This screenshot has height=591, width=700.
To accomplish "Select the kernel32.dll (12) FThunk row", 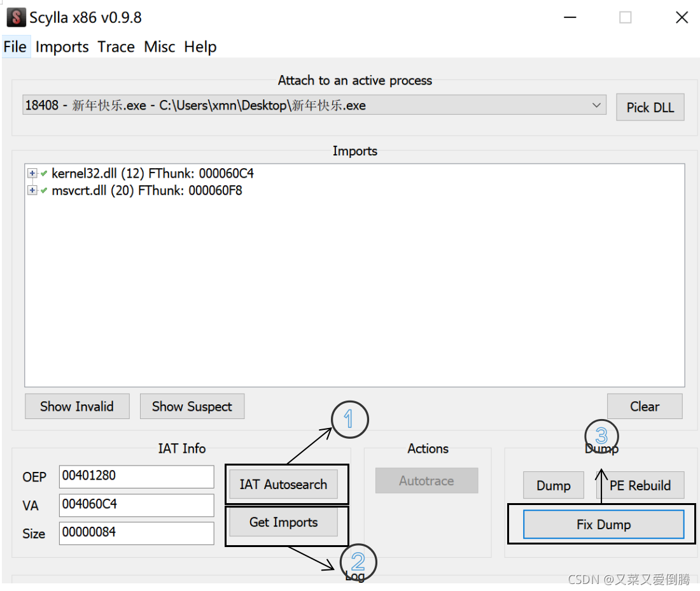I will [x=153, y=173].
